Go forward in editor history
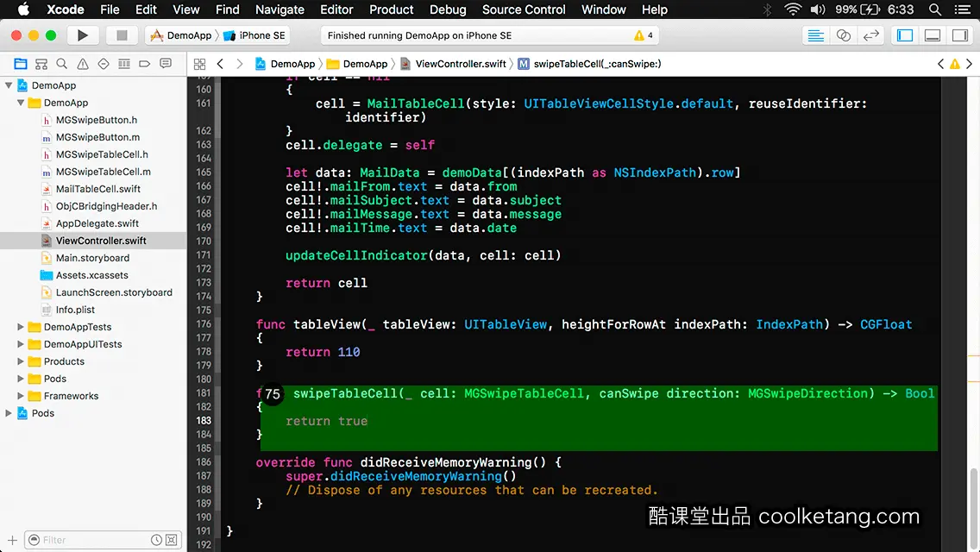The height and width of the screenshot is (552, 980). click(x=239, y=64)
